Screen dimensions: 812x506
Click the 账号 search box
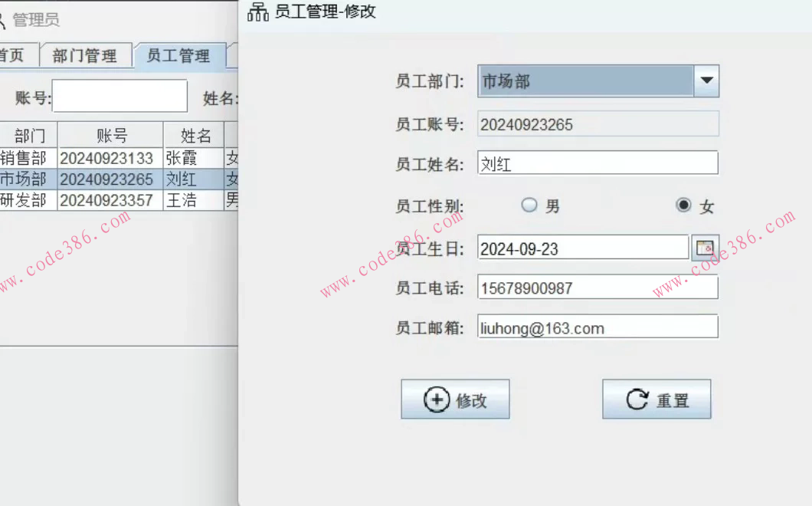tap(119, 95)
